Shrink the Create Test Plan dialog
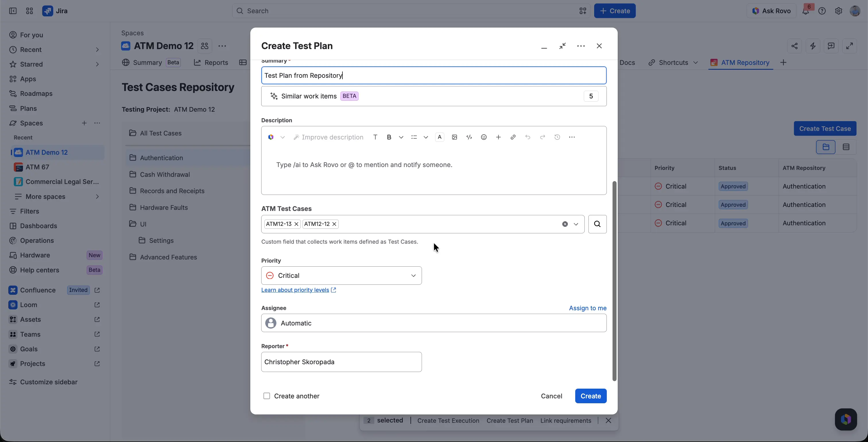The width and height of the screenshot is (868, 442). click(562, 46)
